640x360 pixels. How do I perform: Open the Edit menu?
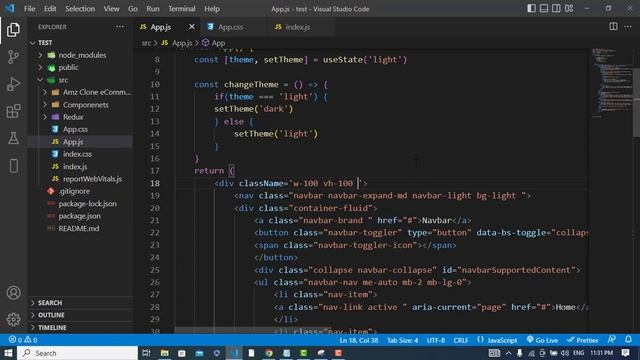(50, 9)
